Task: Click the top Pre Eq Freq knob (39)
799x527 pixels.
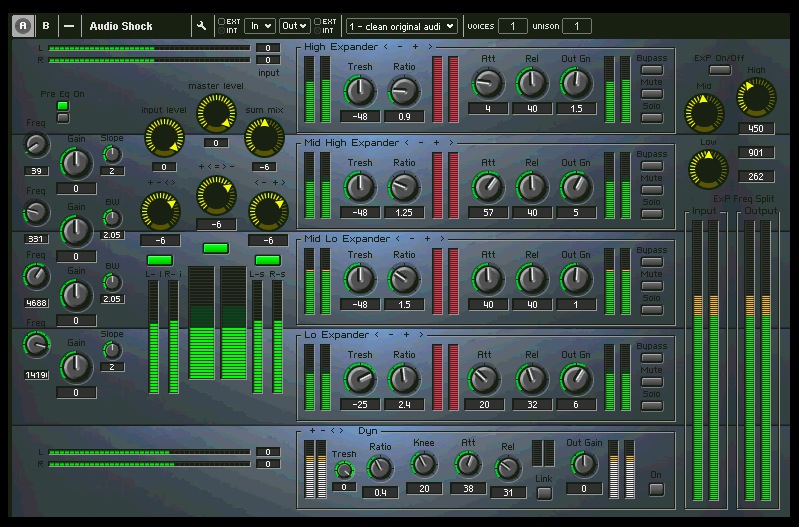Action: click(36, 145)
